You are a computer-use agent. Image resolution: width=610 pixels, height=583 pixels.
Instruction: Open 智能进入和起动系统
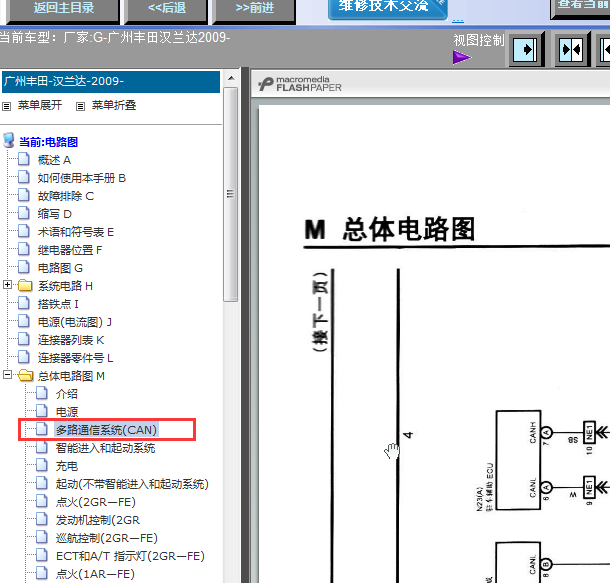[105, 448]
